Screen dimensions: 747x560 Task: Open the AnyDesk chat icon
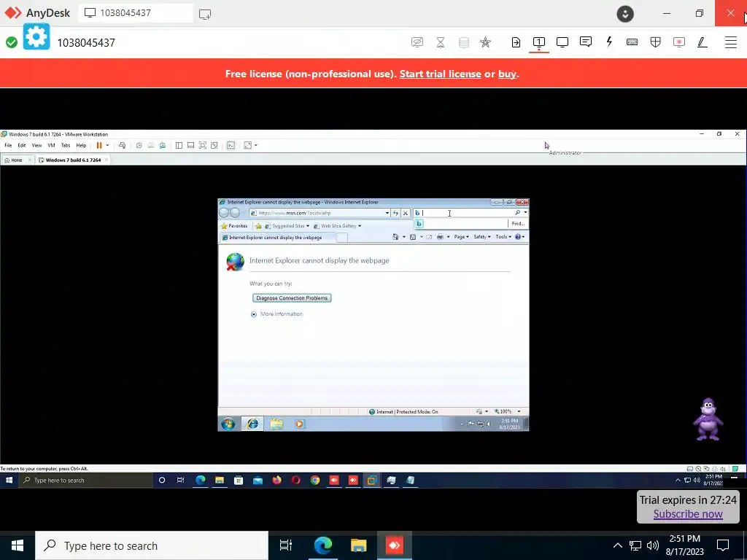click(x=586, y=42)
